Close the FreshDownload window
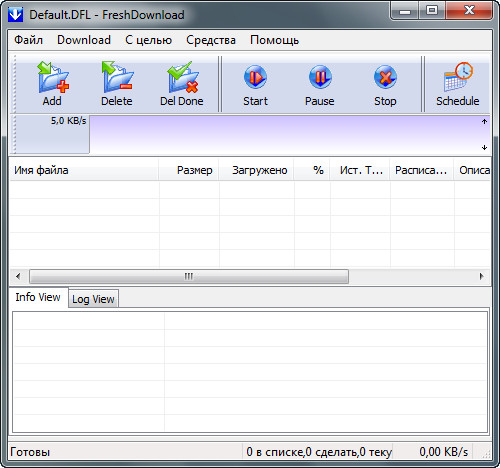 click(x=469, y=11)
